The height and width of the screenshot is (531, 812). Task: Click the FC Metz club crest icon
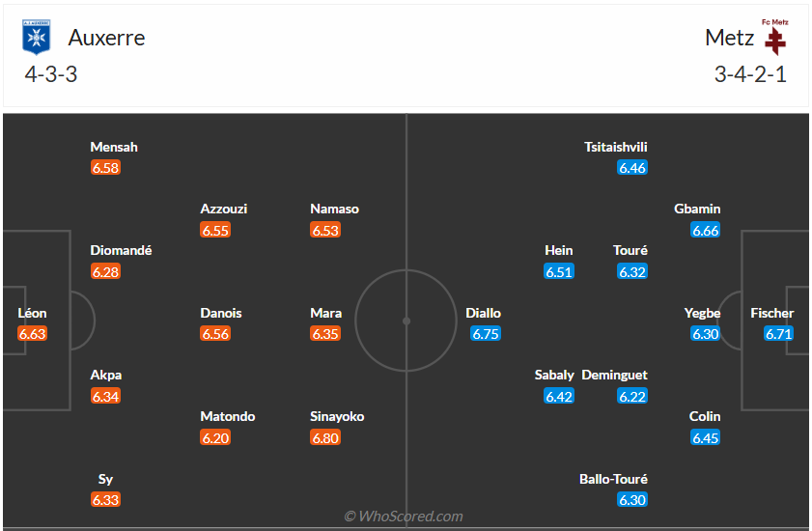pyautogui.click(x=774, y=38)
